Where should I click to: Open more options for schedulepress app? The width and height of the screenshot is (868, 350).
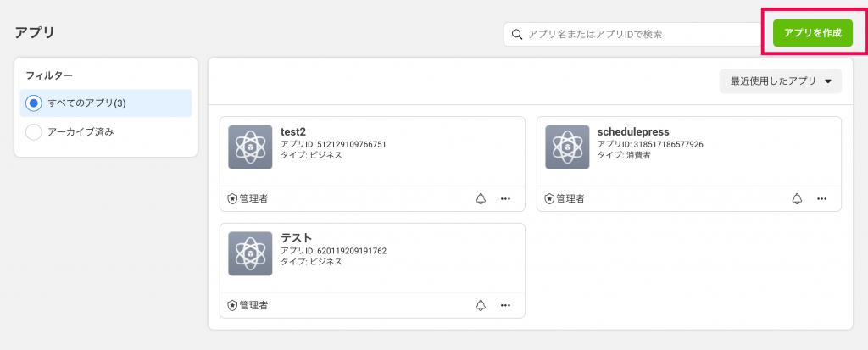click(822, 198)
